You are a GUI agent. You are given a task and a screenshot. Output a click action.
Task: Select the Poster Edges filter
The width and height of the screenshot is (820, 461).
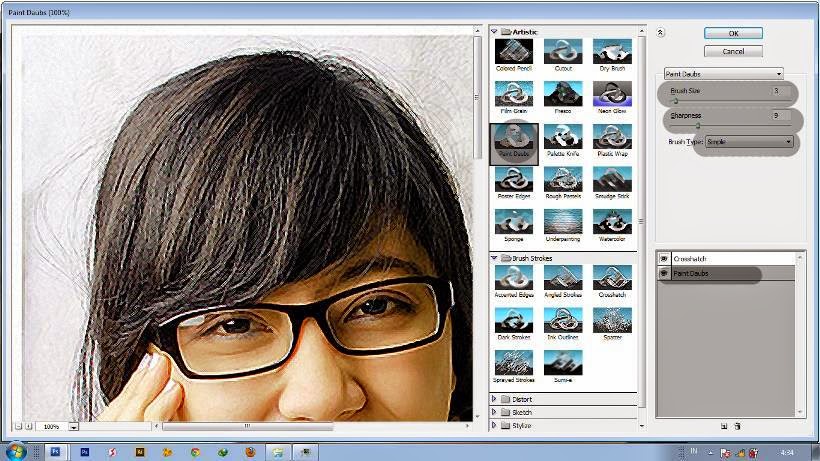(x=514, y=180)
